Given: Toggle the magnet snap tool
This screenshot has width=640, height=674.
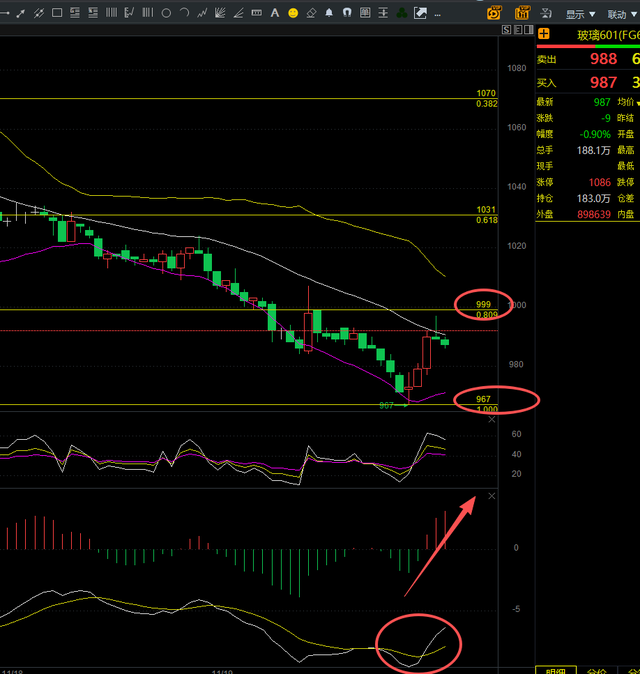Looking at the screenshot, I should coord(347,13).
